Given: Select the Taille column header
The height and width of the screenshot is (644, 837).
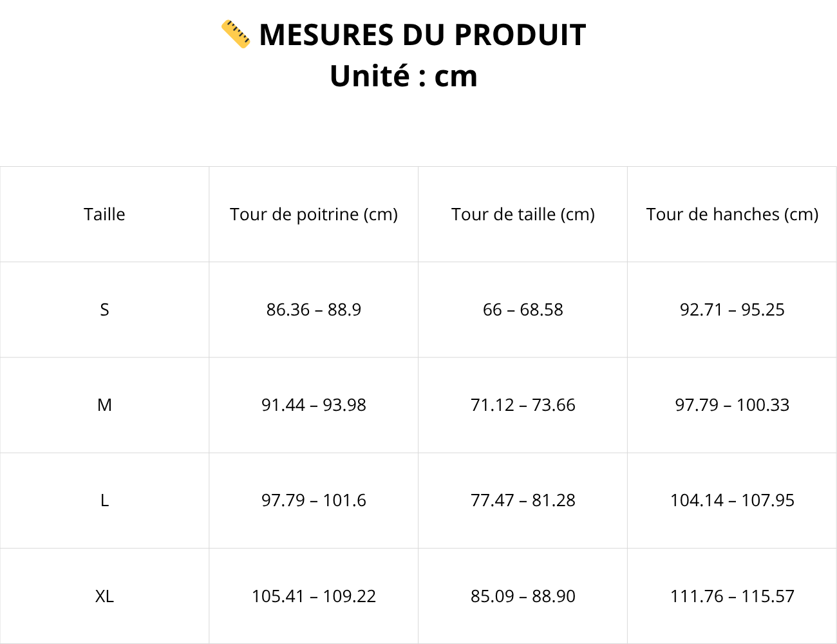Looking at the screenshot, I should (104, 214).
